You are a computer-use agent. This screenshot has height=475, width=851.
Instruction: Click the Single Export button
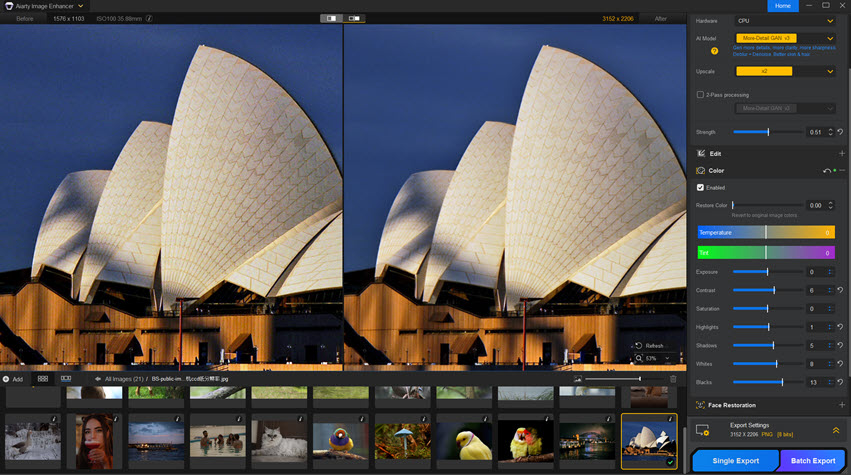pos(735,460)
